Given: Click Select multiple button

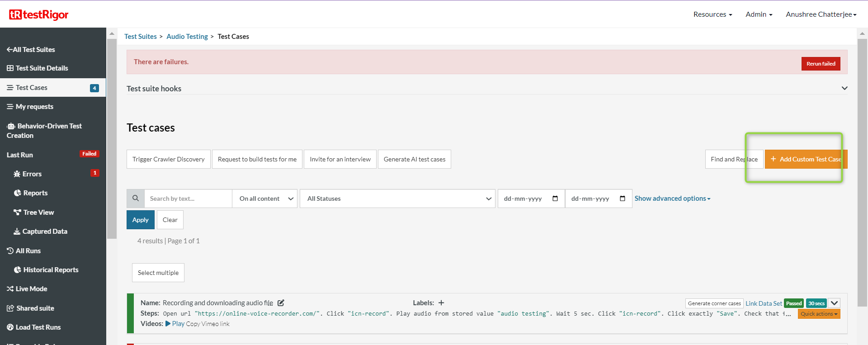Looking at the screenshot, I should pyautogui.click(x=158, y=273).
